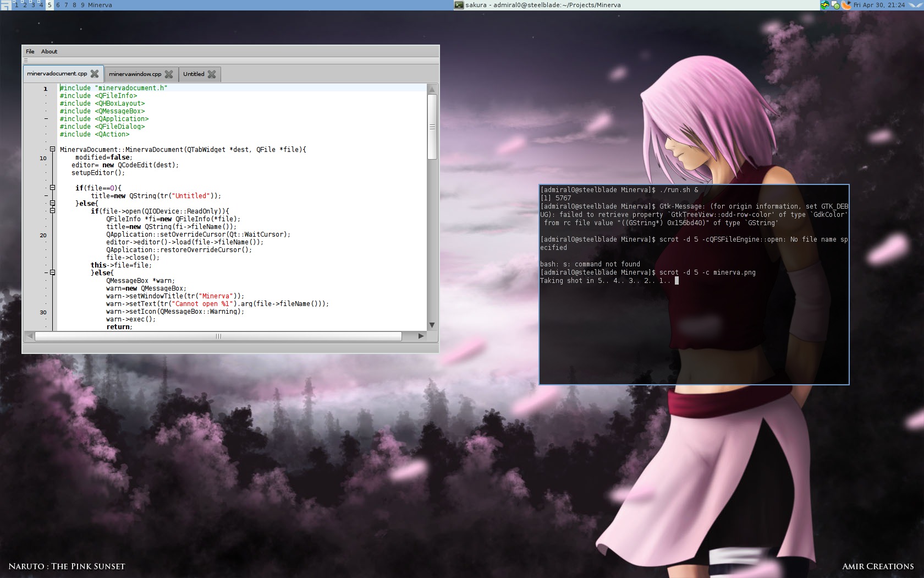Click the sakura terminal icon in taskbar
Screen dimensions: 924x578
459,5
